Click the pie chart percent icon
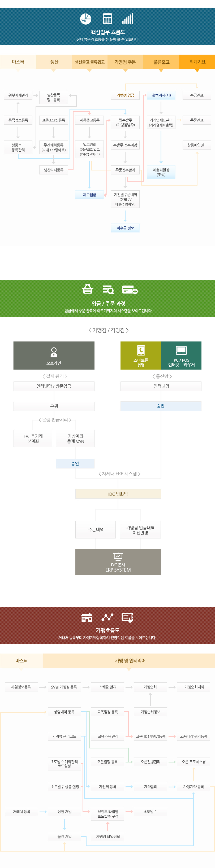The width and height of the screenshot is (215, 868). pyautogui.click(x=85, y=19)
